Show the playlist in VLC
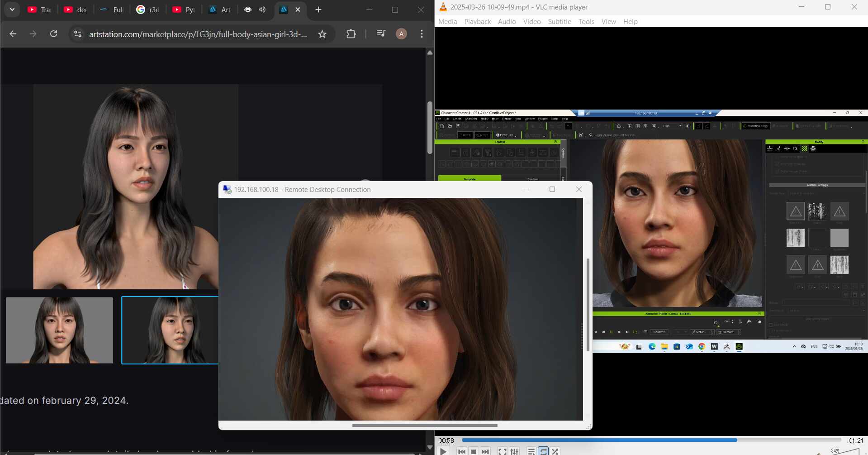868x455 pixels. click(531, 451)
